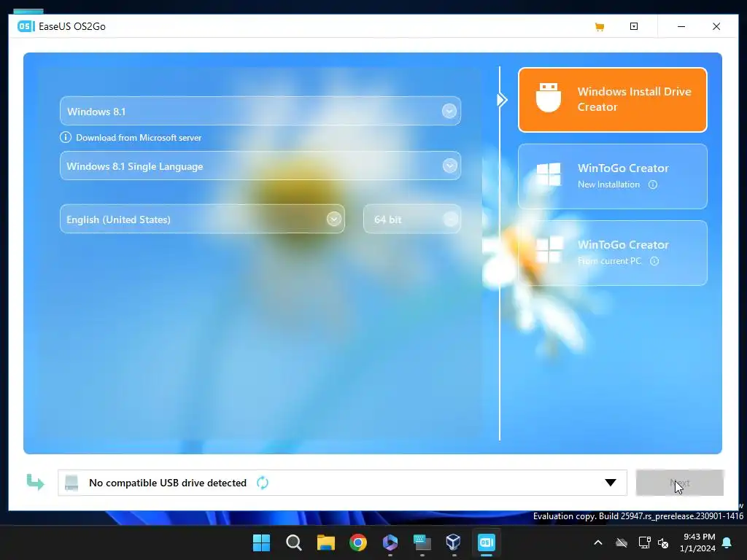Screen dimensions: 747x560
Task: Click Windows logo on New Installation card
Action: (x=549, y=174)
